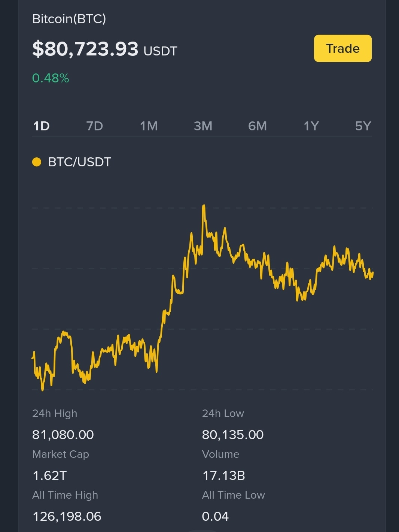Tap the chart's highest price peak
Viewport: 399px width, 532px height.
point(204,206)
